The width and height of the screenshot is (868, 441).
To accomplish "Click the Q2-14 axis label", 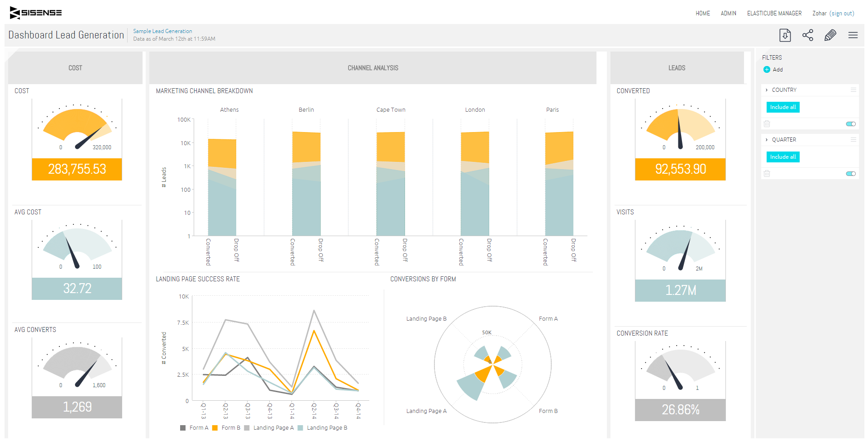I will pyautogui.click(x=314, y=411).
